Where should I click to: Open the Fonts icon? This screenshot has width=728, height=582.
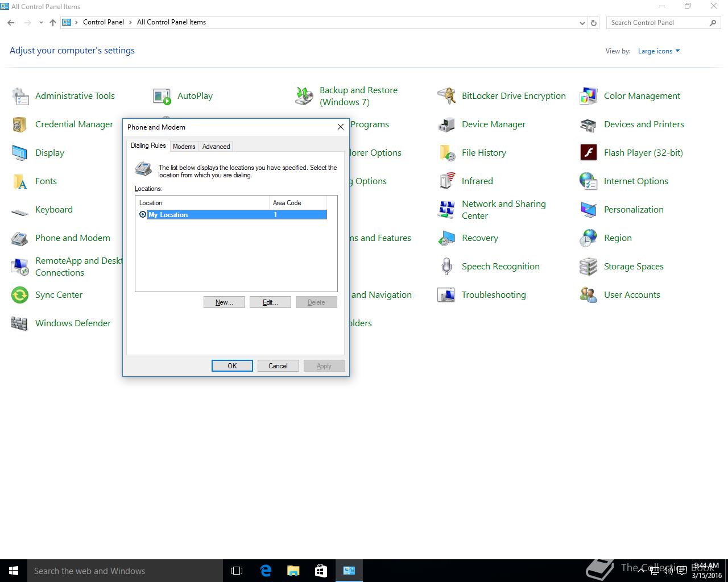20,181
